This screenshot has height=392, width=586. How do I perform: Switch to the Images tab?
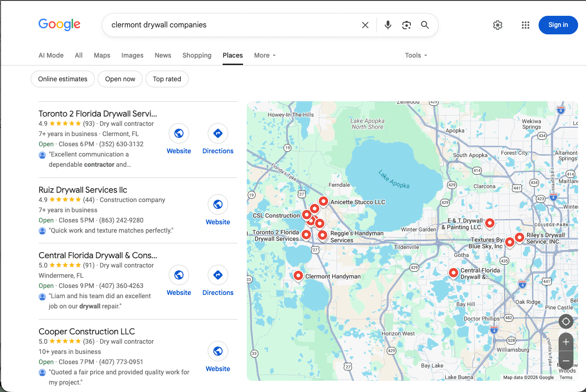(132, 55)
